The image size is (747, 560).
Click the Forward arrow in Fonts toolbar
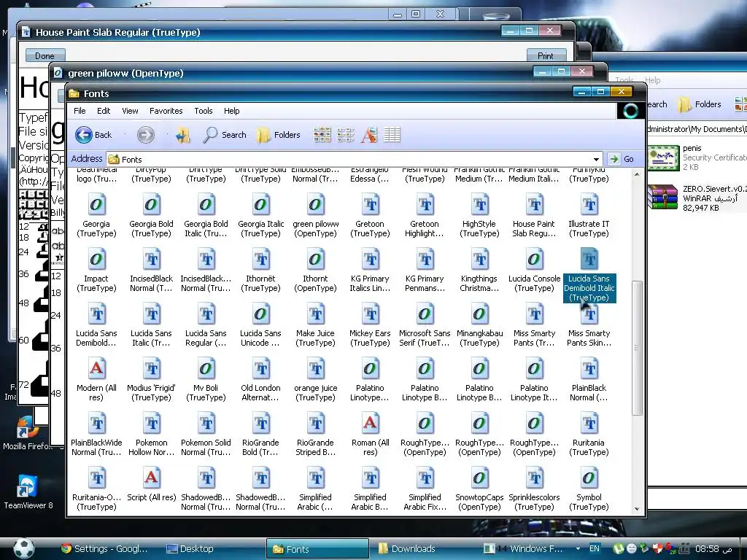pyautogui.click(x=146, y=135)
